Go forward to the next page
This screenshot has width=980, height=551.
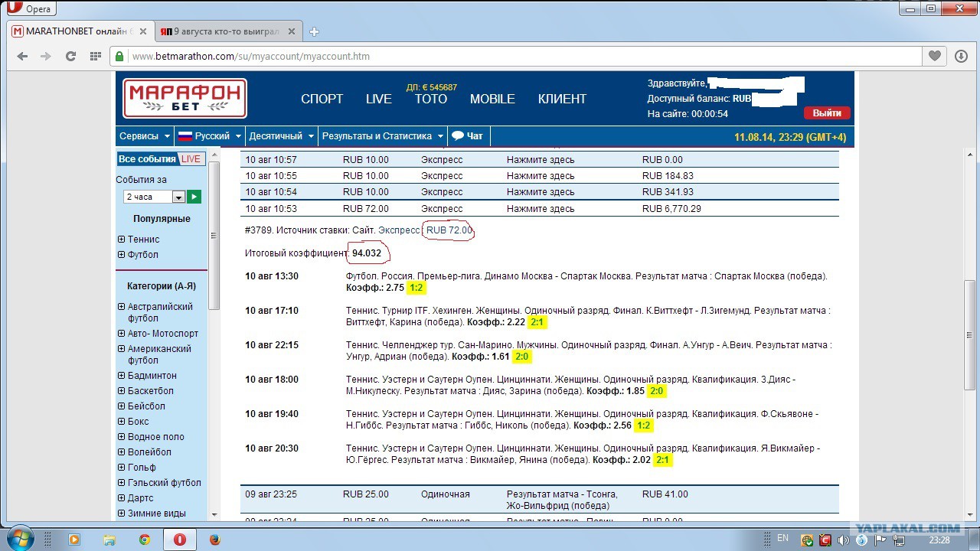click(47, 56)
